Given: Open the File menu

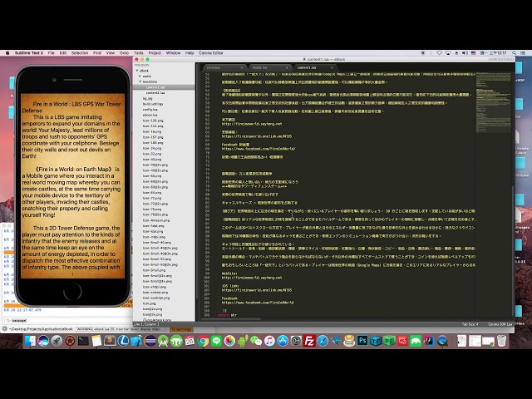Looking at the screenshot, I should 52,53.
